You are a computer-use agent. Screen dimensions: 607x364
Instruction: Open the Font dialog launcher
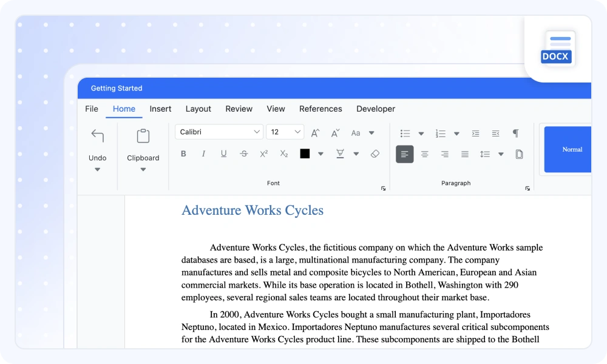click(383, 189)
